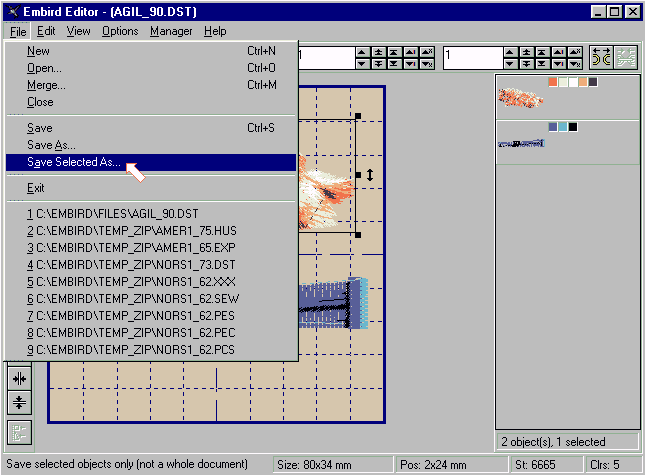Click double-step down arrow beside left number field

point(378,63)
